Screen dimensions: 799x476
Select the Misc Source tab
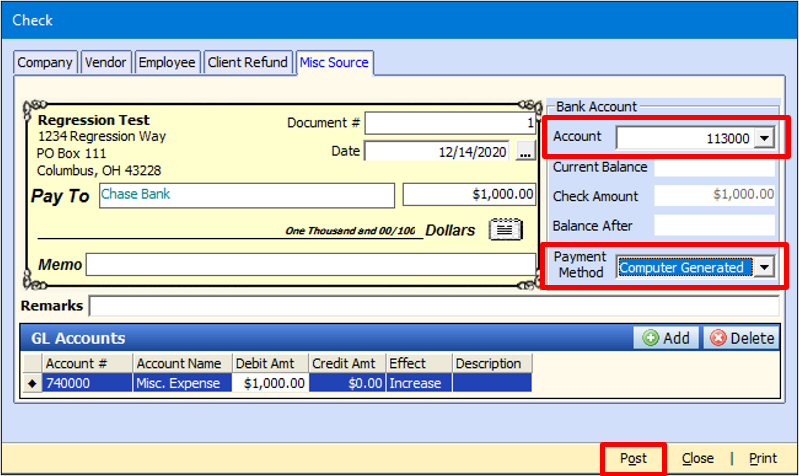334,62
